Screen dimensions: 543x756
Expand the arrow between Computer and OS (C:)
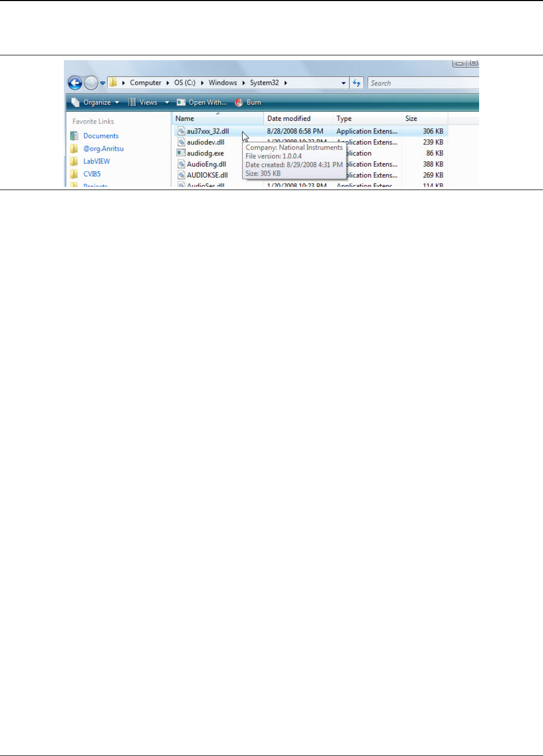[168, 83]
